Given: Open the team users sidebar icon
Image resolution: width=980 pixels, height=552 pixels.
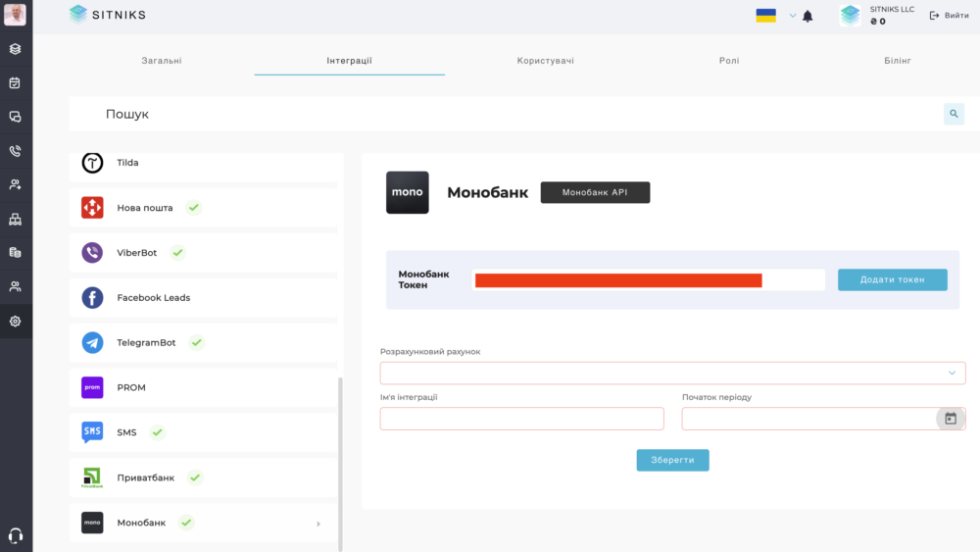Looking at the screenshot, I should pyautogui.click(x=15, y=286).
